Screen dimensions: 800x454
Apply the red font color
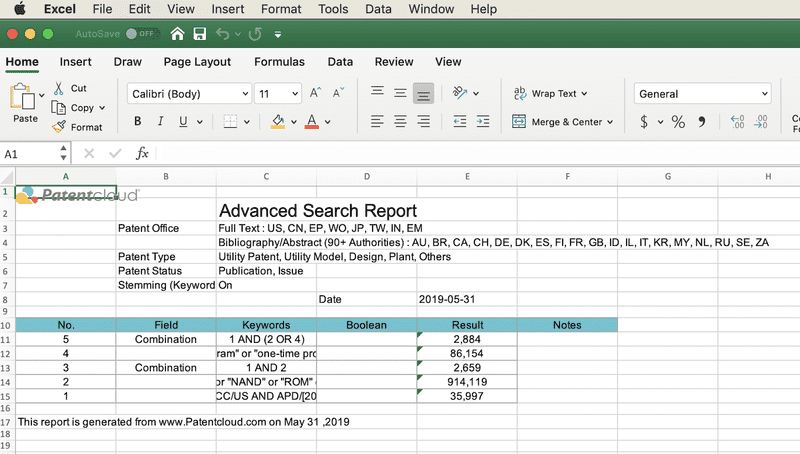(x=312, y=121)
